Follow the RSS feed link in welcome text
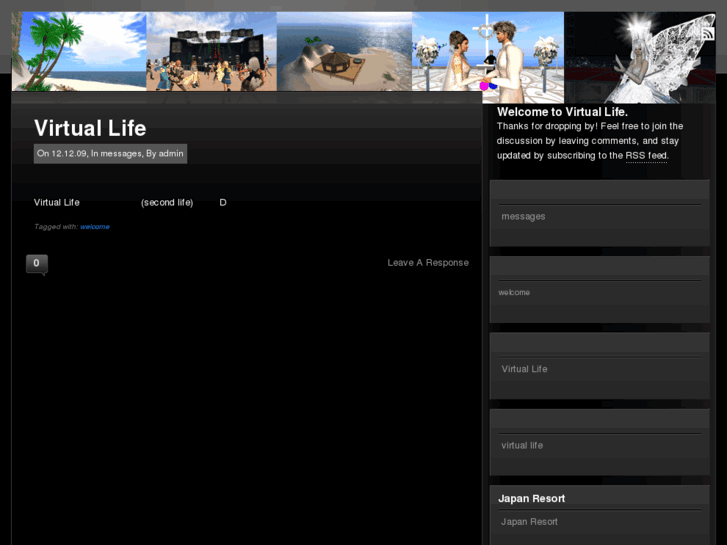 click(x=646, y=155)
